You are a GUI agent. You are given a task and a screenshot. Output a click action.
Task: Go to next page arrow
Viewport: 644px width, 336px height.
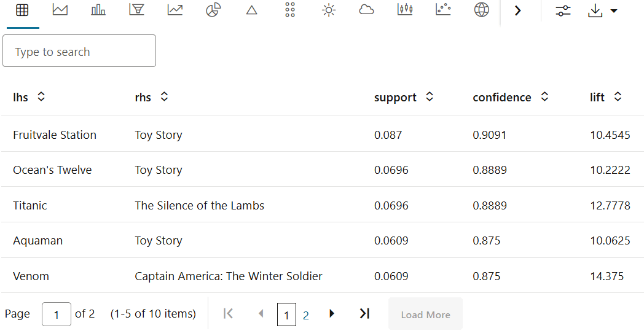click(332, 314)
